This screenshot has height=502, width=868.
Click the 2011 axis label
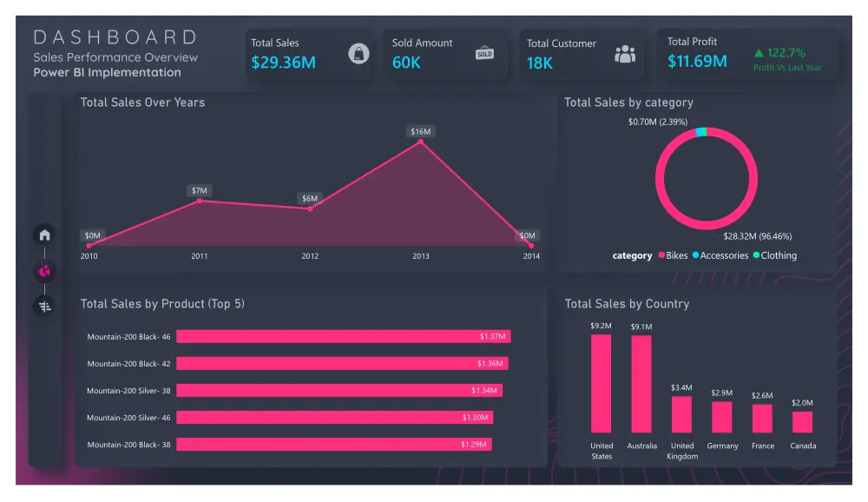point(200,256)
